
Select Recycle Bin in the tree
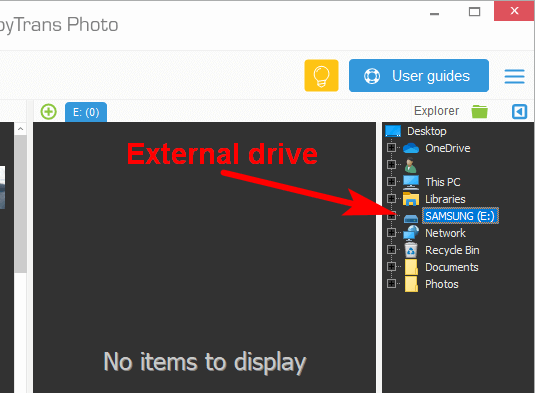pos(452,250)
